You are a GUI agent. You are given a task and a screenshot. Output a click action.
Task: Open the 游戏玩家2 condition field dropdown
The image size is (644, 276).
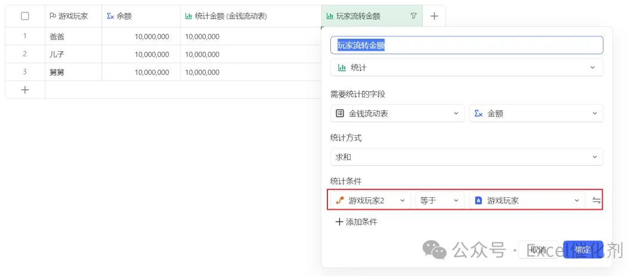point(370,200)
